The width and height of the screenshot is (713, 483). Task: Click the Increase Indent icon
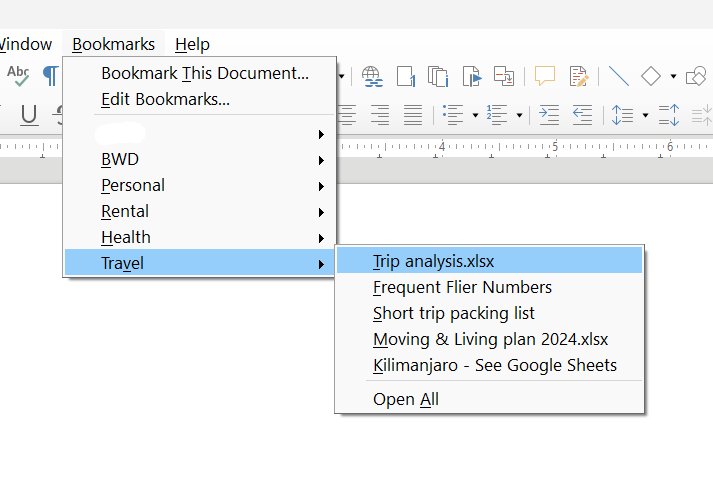click(549, 115)
